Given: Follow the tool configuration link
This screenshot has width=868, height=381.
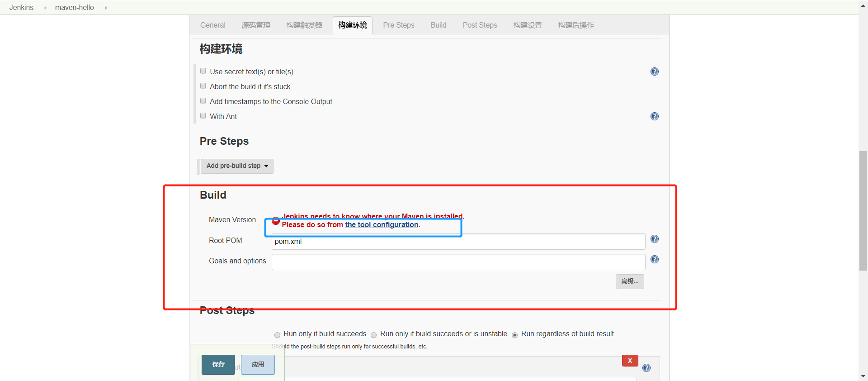Looking at the screenshot, I should 382,225.
